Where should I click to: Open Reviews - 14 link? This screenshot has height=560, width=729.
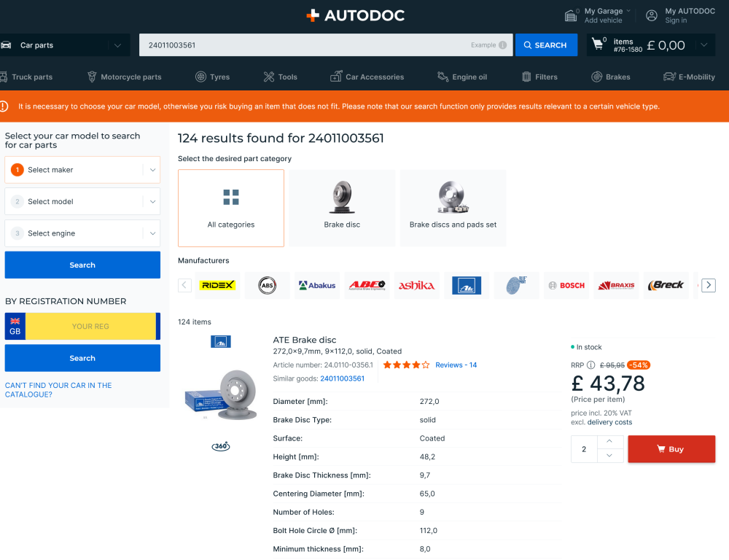[x=456, y=365]
